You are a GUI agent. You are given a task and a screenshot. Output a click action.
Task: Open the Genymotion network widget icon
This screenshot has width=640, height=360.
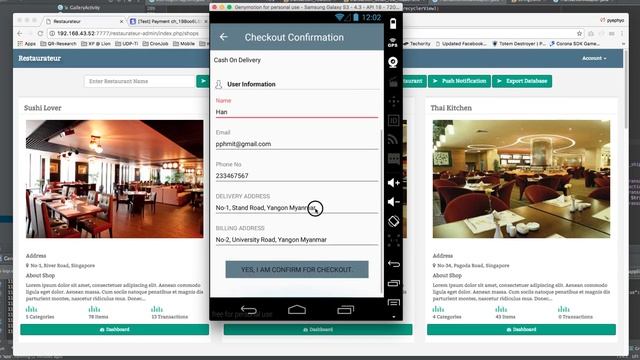tap(393, 140)
